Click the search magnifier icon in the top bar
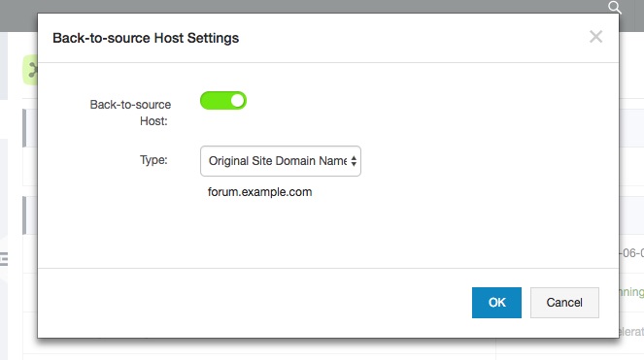The height and width of the screenshot is (360, 644). 615,7
